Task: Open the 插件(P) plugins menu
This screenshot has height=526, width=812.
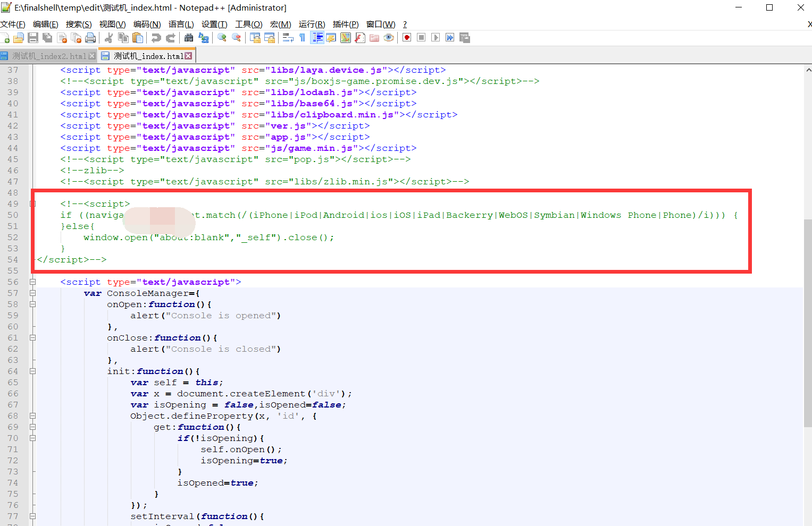Action: pyautogui.click(x=345, y=24)
